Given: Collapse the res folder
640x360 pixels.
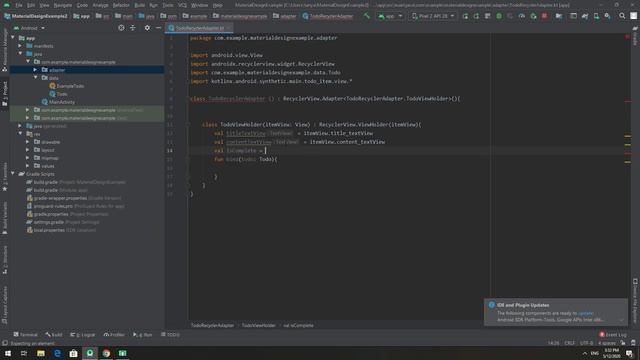Looking at the screenshot, I should coord(20,133).
